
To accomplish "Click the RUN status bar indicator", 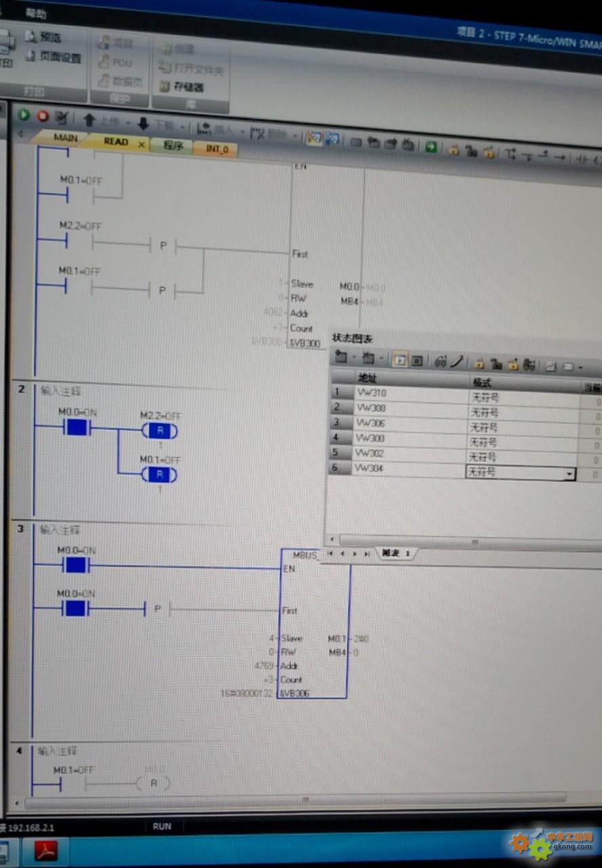I will click(x=162, y=827).
